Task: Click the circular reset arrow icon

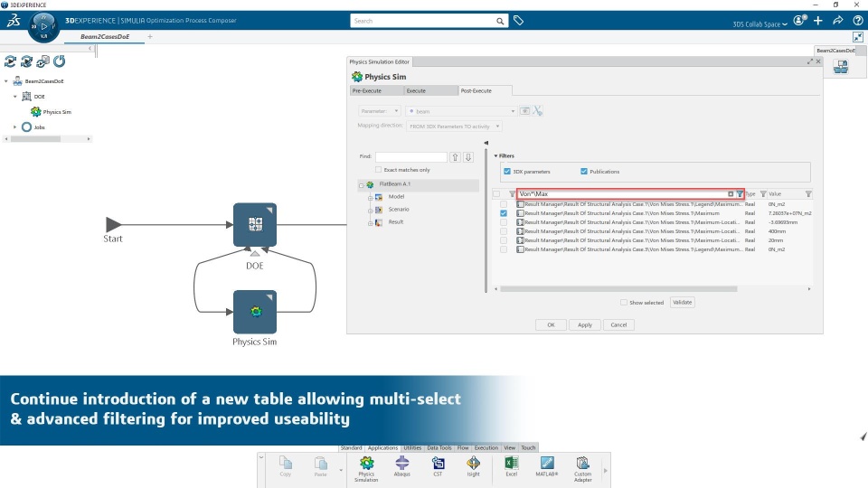Action: (60, 61)
